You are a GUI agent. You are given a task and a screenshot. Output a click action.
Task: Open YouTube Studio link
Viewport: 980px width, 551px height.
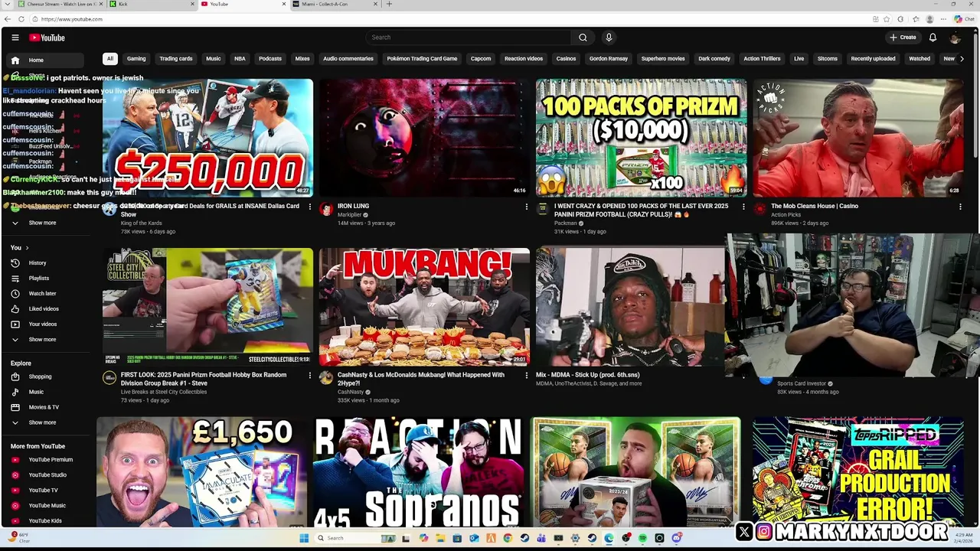[x=46, y=474]
